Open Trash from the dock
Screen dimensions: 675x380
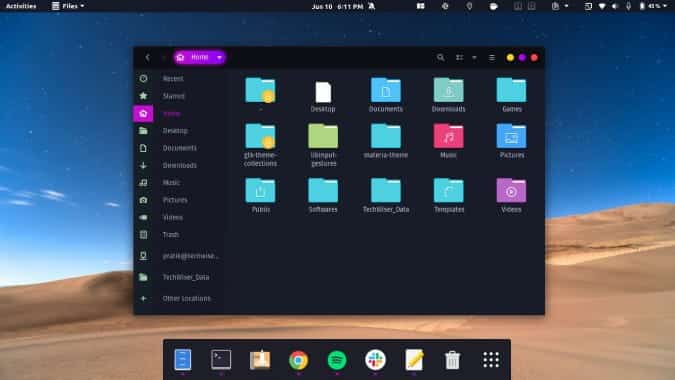click(x=452, y=360)
